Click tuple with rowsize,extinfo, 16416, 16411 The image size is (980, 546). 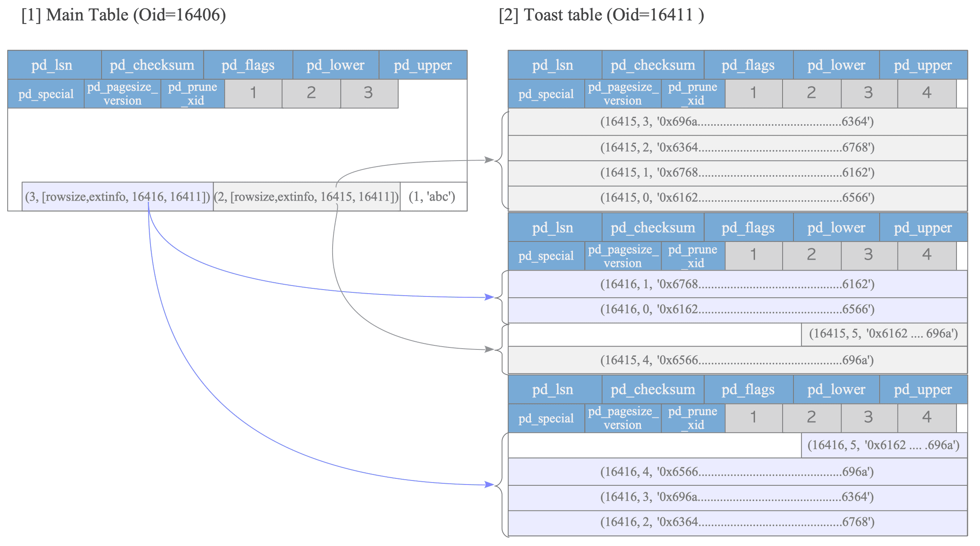click(118, 197)
